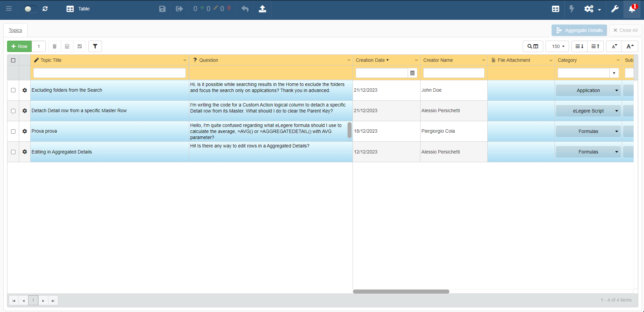
Task: Switch to the Topics tab
Action: [x=15, y=30]
